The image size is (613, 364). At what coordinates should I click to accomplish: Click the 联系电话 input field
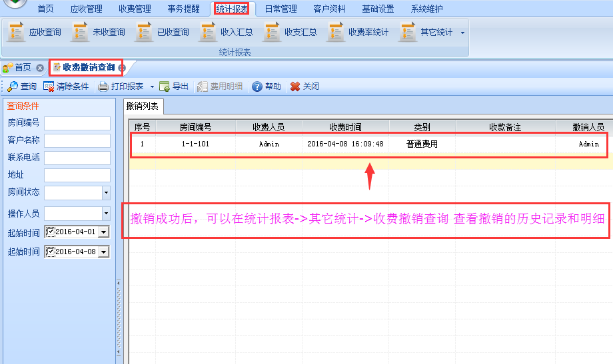pyautogui.click(x=77, y=158)
